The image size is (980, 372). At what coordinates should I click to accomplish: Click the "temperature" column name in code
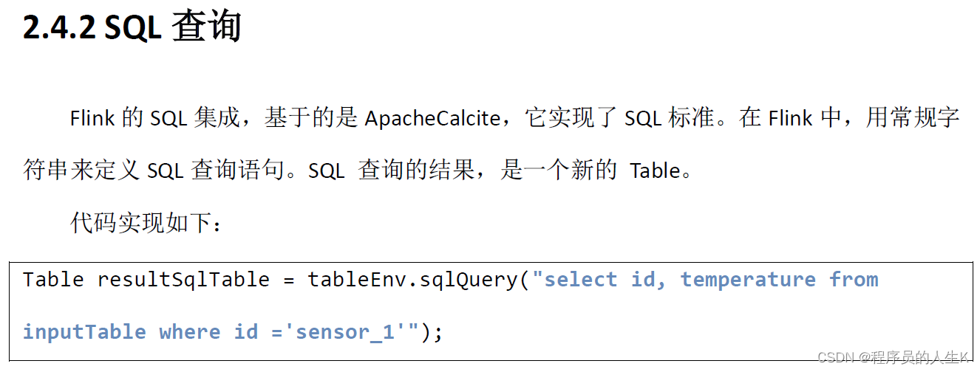click(748, 280)
